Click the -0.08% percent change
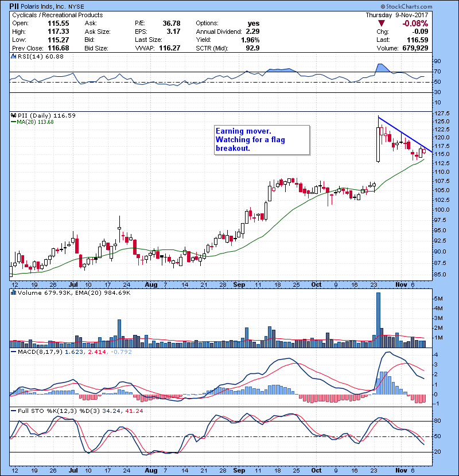 pyautogui.click(x=415, y=24)
